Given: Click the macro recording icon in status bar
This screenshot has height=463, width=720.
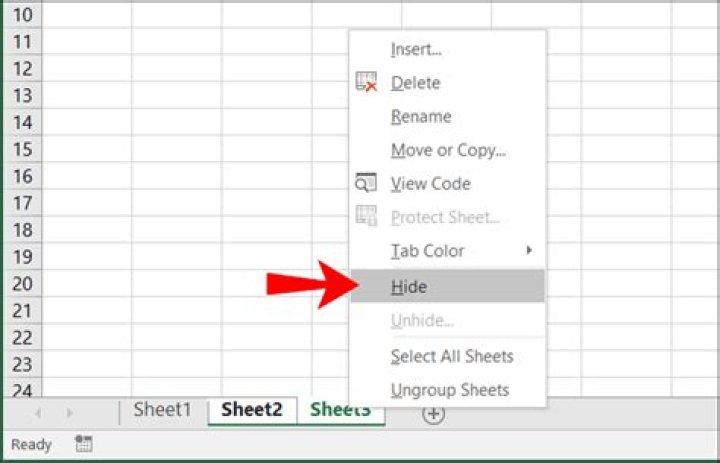Looking at the screenshot, I should (x=84, y=444).
